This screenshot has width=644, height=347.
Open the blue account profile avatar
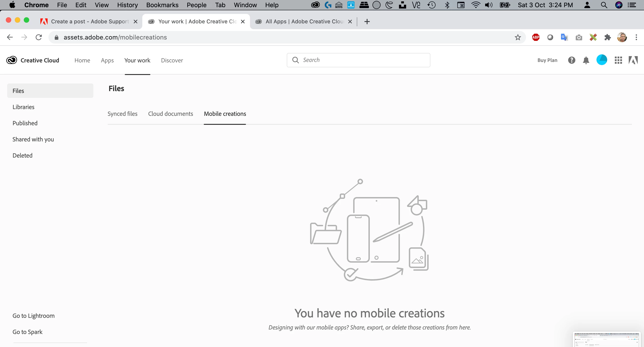(602, 60)
